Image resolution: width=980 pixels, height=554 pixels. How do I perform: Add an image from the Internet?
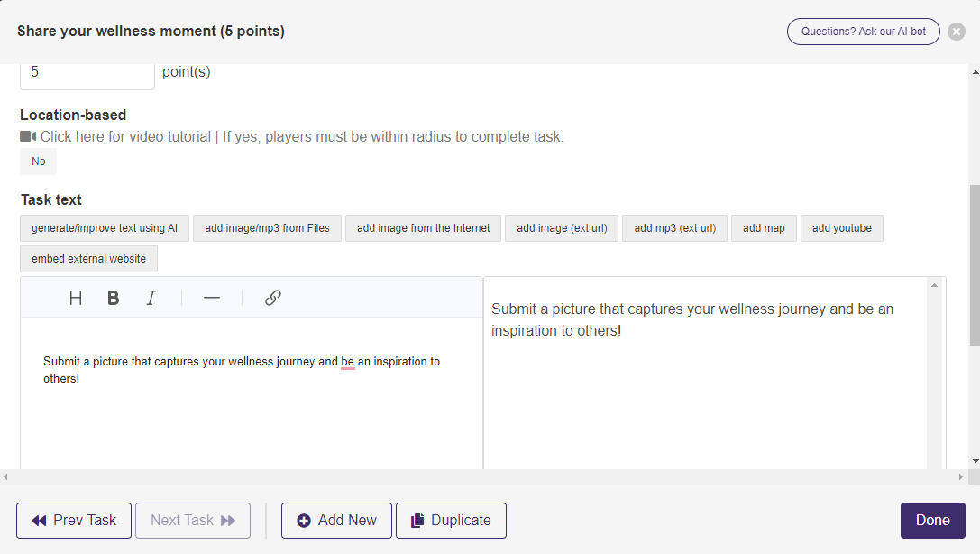click(423, 228)
